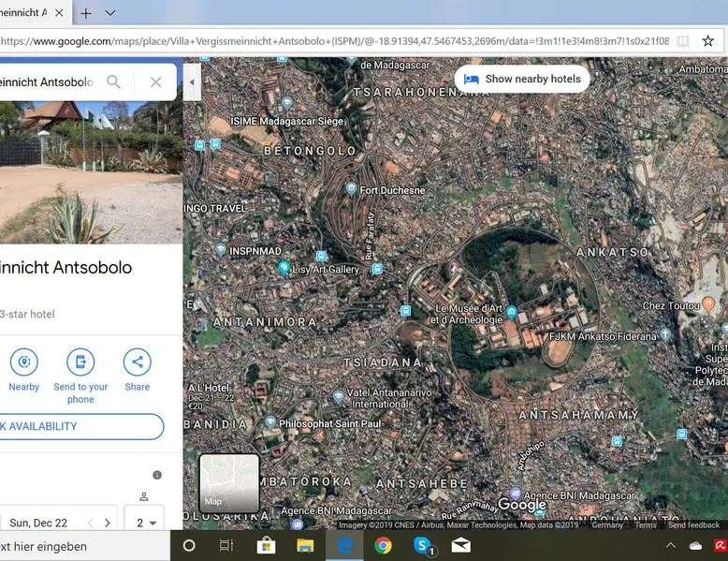The height and width of the screenshot is (561, 728).
Task: Click the ANKATSO neighborhood label
Action: point(613,252)
